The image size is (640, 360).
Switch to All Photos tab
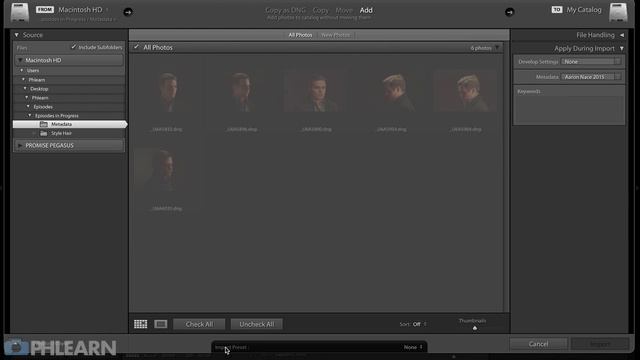(x=300, y=35)
